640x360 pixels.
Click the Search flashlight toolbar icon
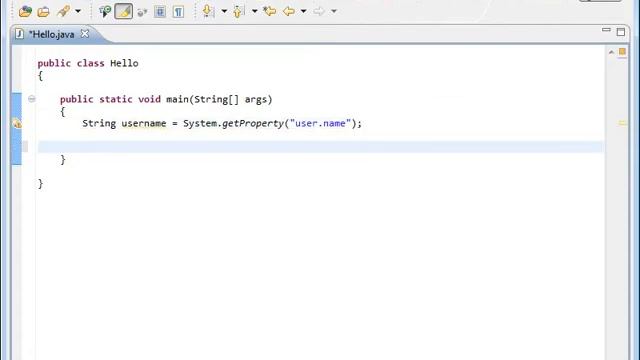pos(64,11)
